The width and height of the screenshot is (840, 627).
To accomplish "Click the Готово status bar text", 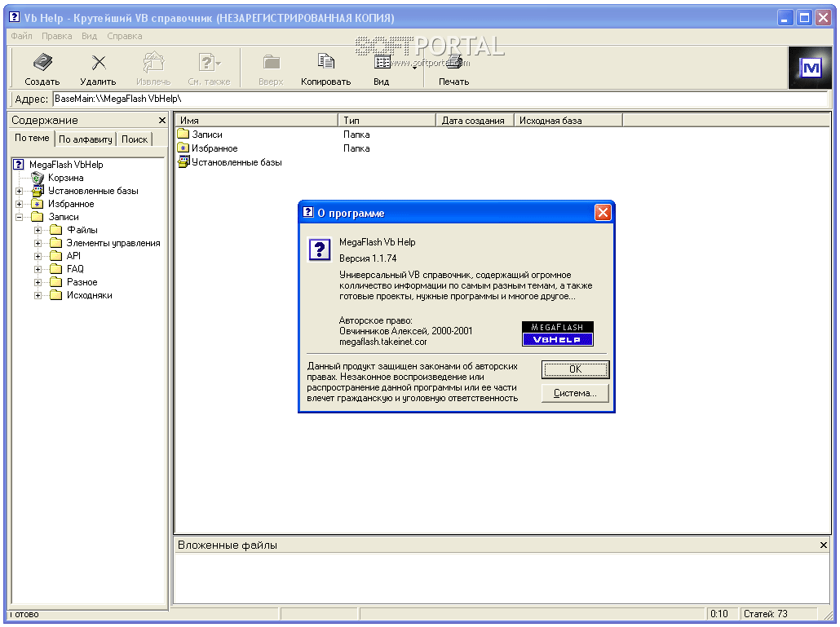I will click(24, 614).
